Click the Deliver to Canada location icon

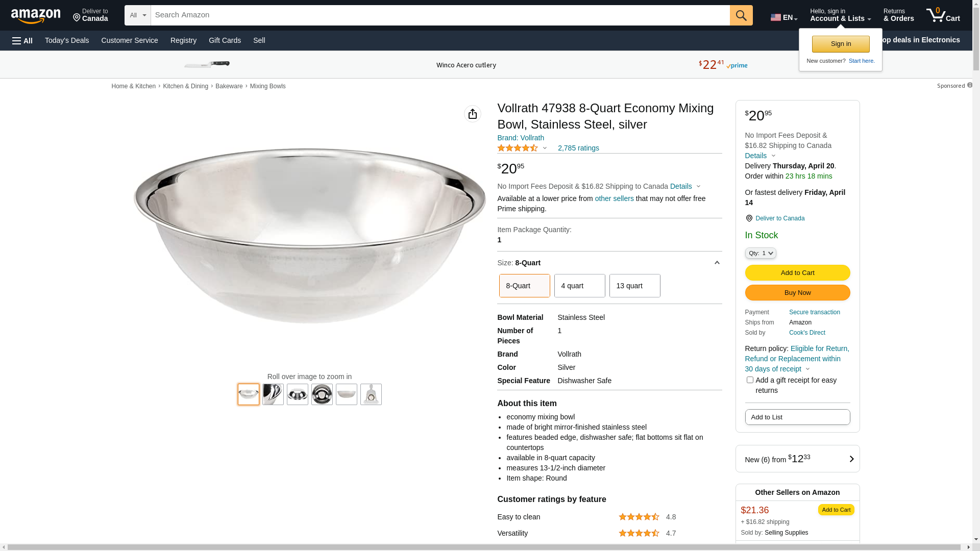click(749, 218)
